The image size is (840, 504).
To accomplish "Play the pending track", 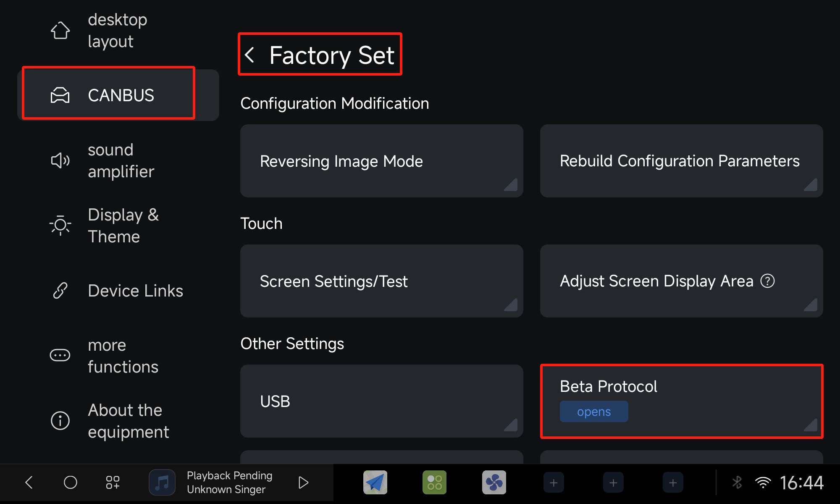I will [303, 482].
